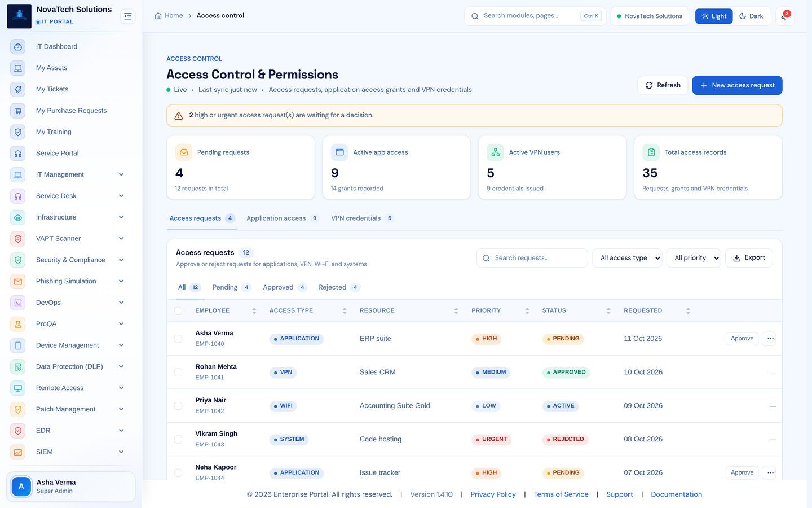
Task: Click the Device Management icon
Action: pyautogui.click(x=18, y=345)
